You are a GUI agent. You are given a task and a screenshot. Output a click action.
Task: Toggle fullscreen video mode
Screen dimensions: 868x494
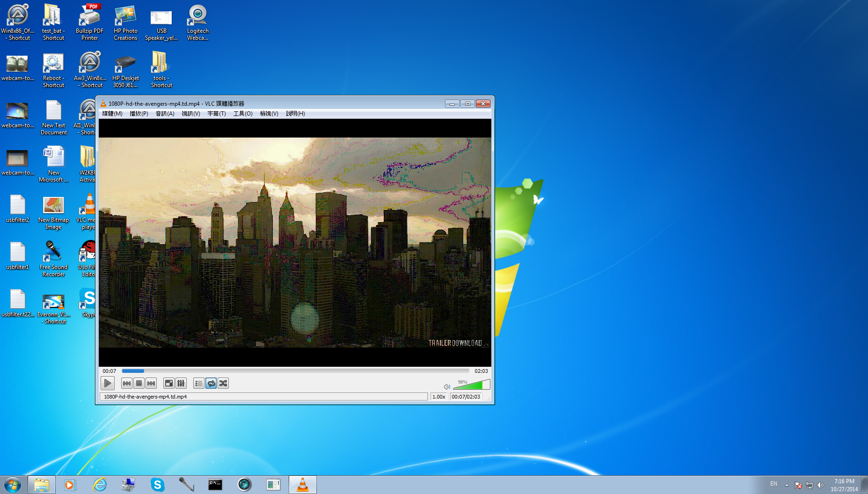(168, 384)
